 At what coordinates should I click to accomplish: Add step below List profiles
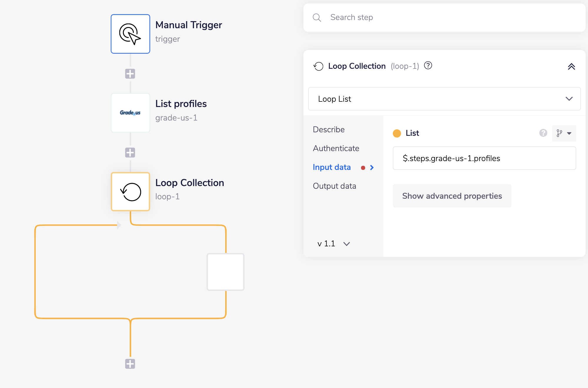[130, 153]
